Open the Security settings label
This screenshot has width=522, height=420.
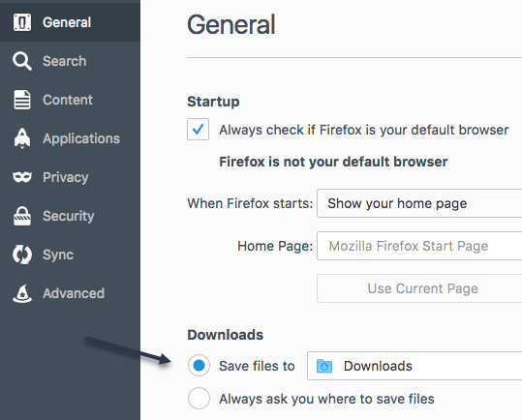click(68, 216)
